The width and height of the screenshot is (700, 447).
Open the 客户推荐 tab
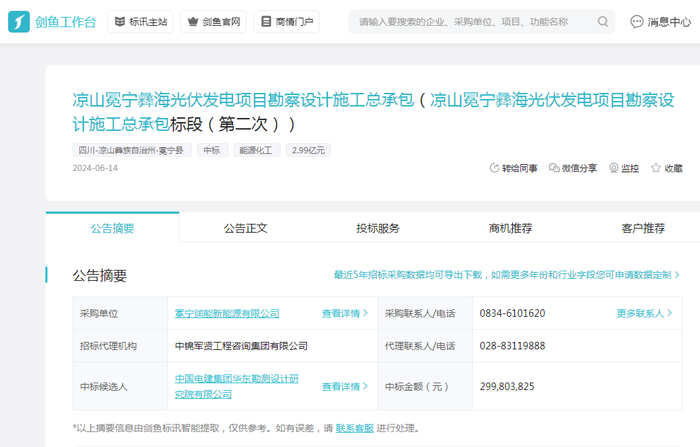tap(643, 228)
